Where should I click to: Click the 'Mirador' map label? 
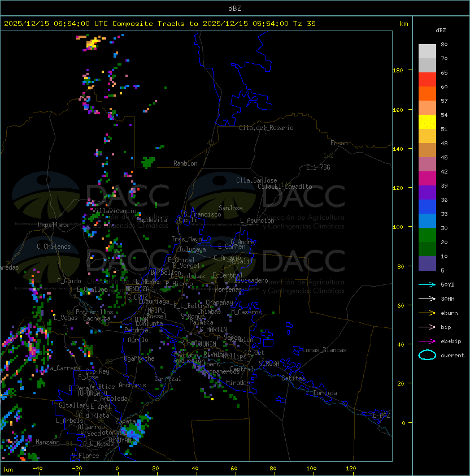point(238,383)
